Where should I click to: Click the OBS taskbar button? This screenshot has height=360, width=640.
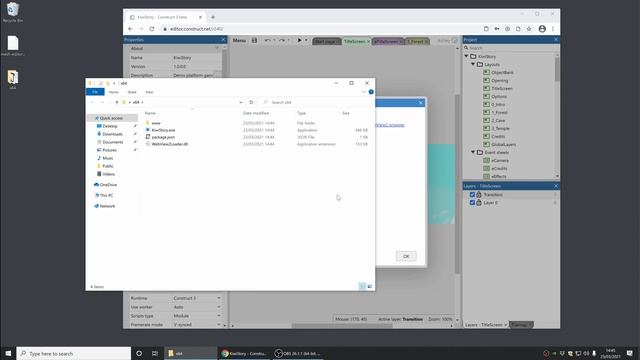coord(298,353)
